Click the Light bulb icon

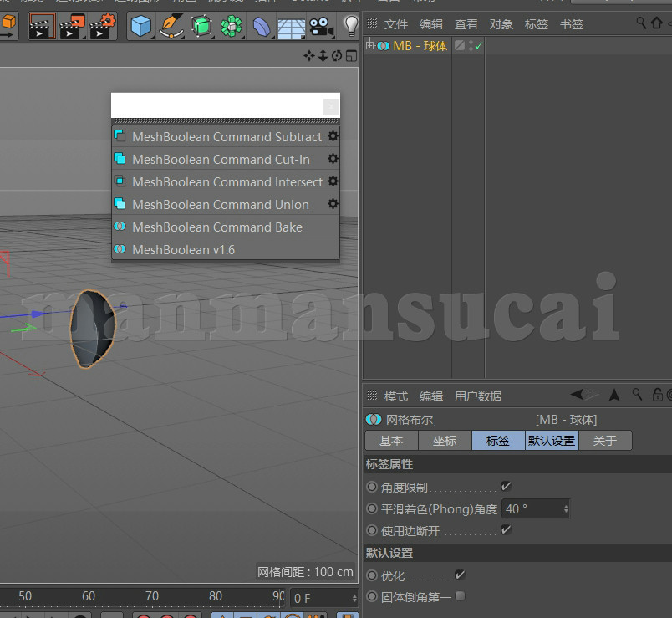click(350, 26)
